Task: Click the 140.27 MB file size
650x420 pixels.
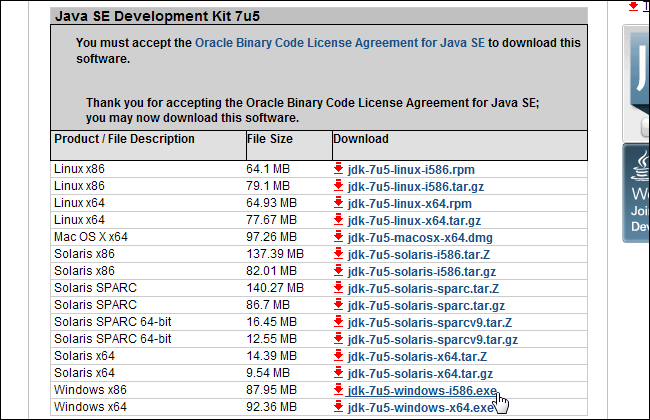Action: [275, 288]
